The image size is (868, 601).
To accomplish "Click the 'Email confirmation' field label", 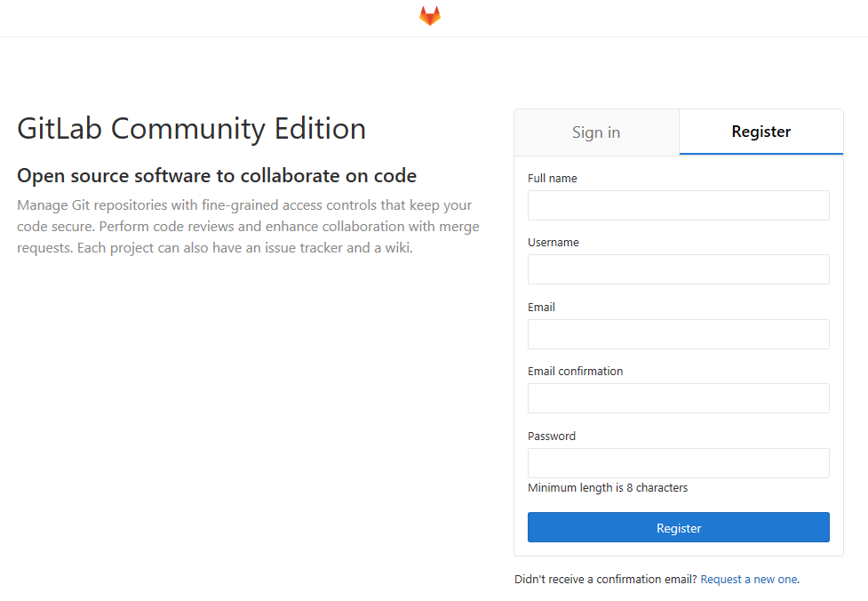I will (576, 372).
